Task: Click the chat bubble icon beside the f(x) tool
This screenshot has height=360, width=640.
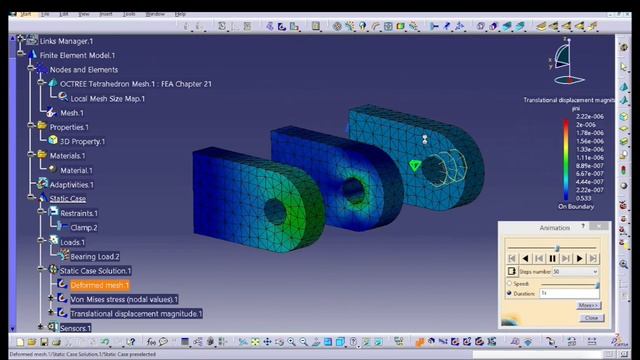Action: click(x=163, y=342)
